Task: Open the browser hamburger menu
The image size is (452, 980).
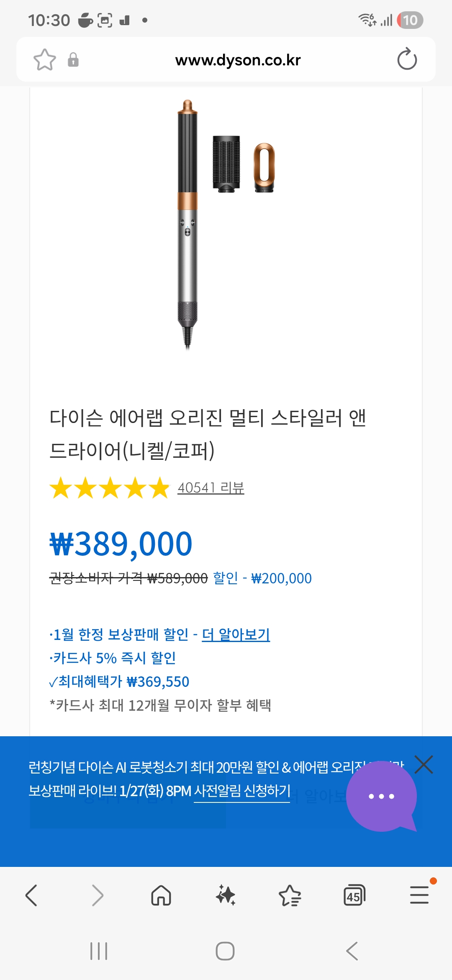Action: tap(419, 895)
